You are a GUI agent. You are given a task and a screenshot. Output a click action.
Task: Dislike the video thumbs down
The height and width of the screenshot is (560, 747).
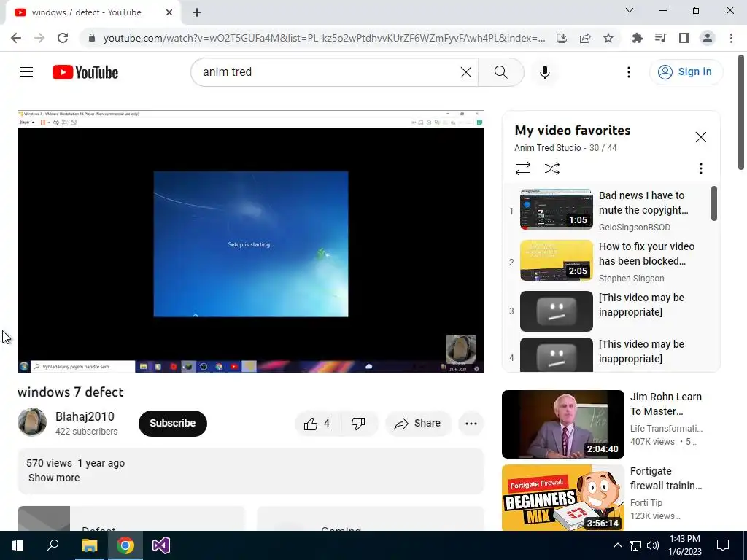point(358,423)
